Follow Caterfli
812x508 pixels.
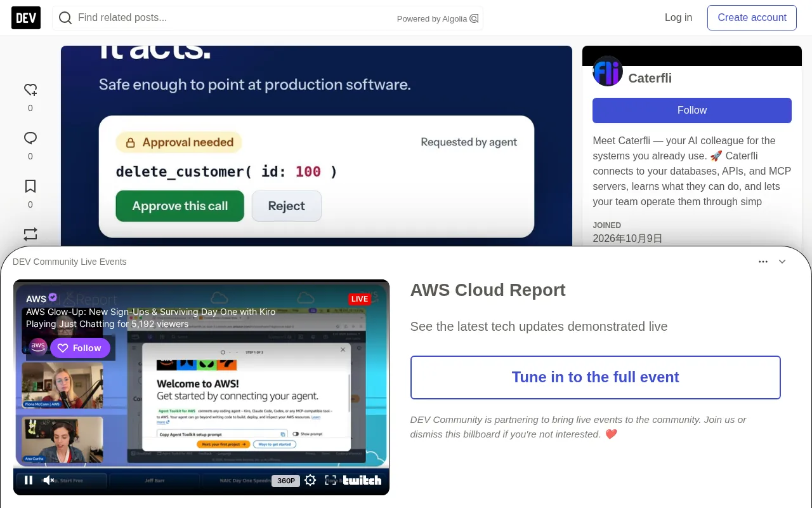point(692,110)
